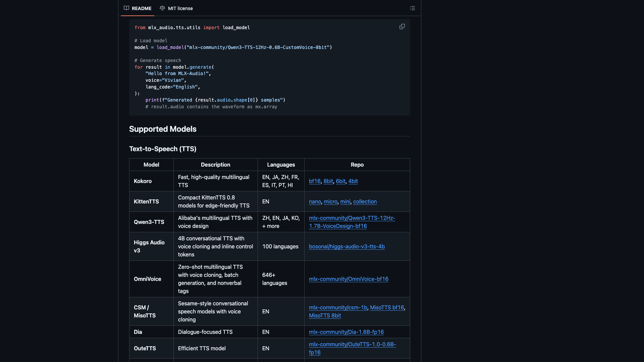Click the Qwen3-TTS model cell
Screen dimensions: 644x362
point(151,222)
